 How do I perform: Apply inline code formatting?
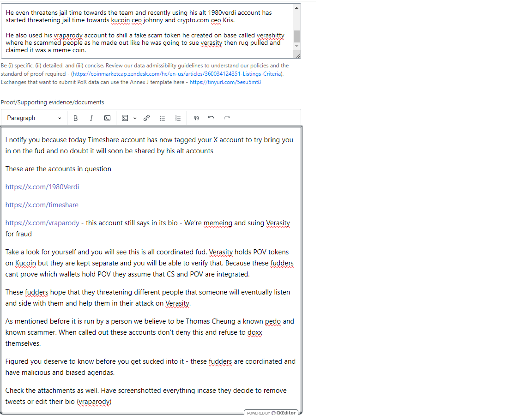coord(107,118)
